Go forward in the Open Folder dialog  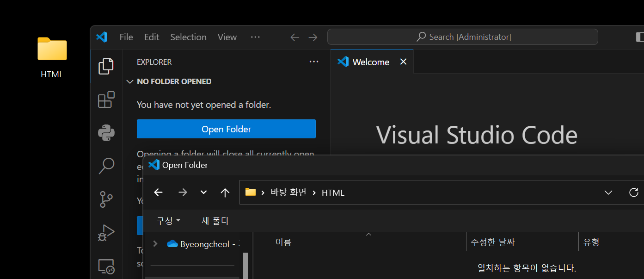[x=183, y=192]
